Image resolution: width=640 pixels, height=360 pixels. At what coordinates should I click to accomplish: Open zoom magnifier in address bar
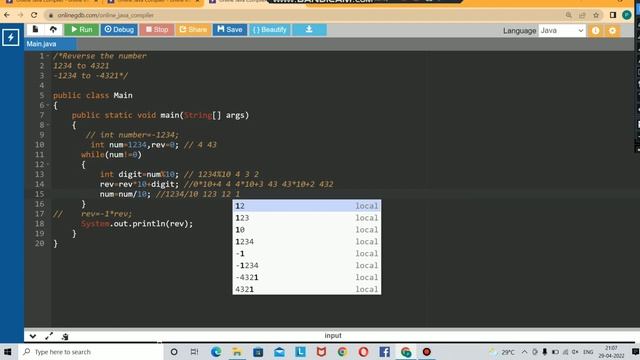pyautogui.click(x=569, y=15)
